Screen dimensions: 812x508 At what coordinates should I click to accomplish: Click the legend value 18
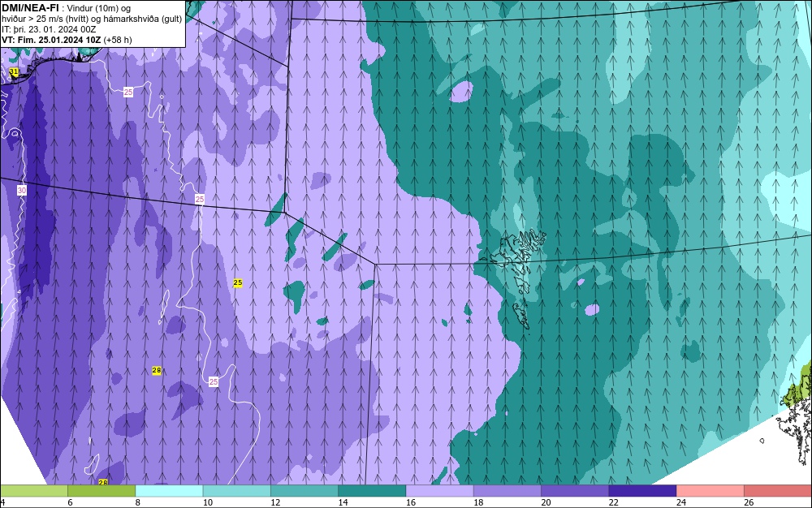click(478, 502)
